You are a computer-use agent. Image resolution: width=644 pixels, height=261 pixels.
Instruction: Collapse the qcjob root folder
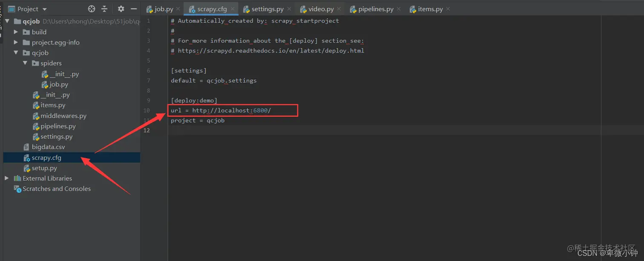(x=7, y=21)
